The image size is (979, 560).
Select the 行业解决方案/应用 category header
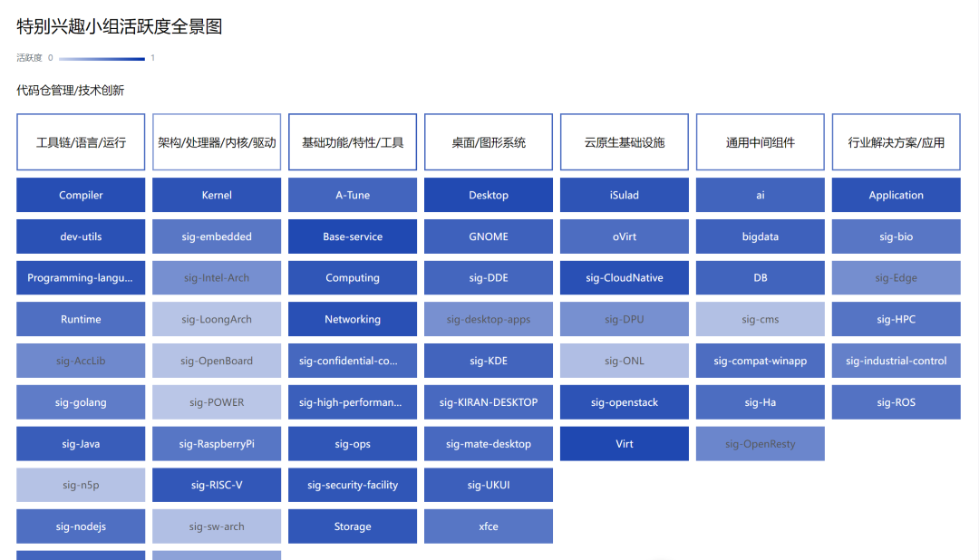coord(896,141)
